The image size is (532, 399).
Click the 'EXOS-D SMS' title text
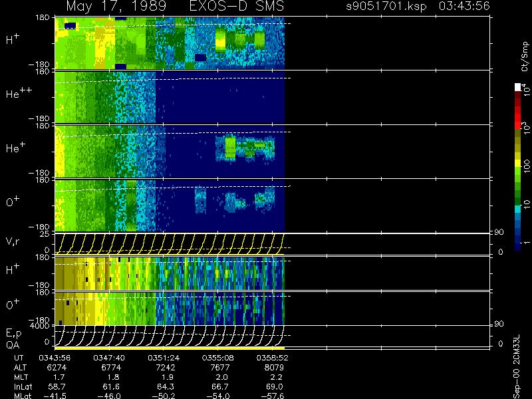(236, 6)
